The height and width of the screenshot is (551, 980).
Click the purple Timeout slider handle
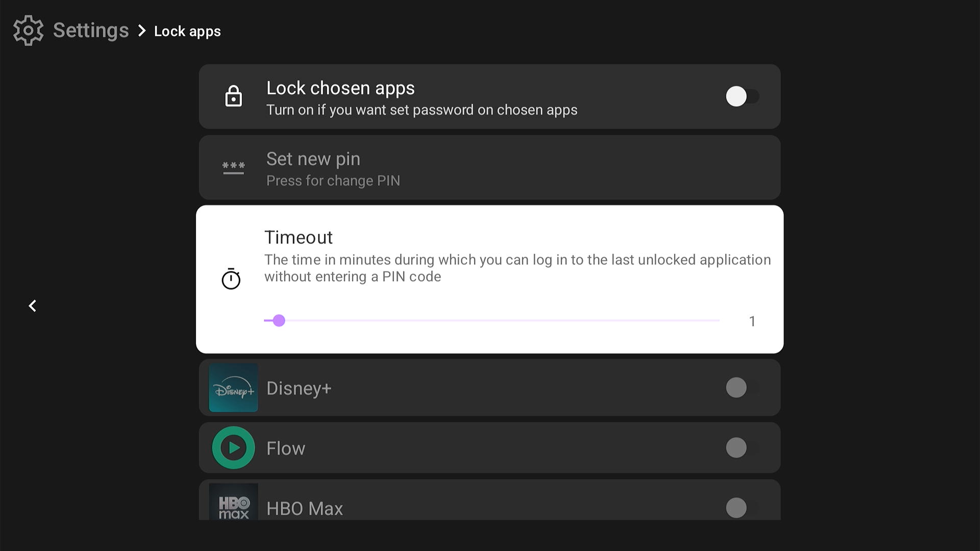pyautogui.click(x=279, y=320)
